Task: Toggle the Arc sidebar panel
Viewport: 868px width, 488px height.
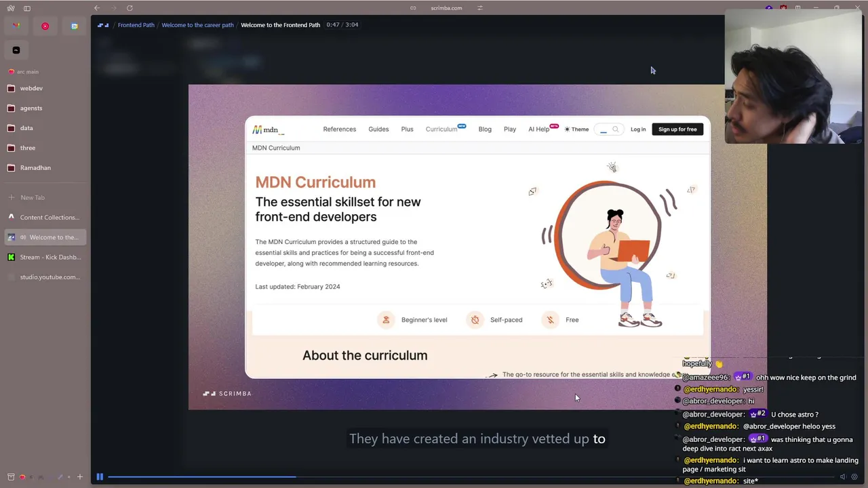Action: pyautogui.click(x=27, y=8)
